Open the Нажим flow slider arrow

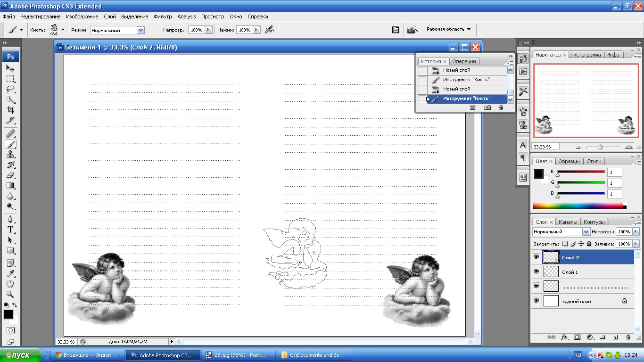pos(256,30)
